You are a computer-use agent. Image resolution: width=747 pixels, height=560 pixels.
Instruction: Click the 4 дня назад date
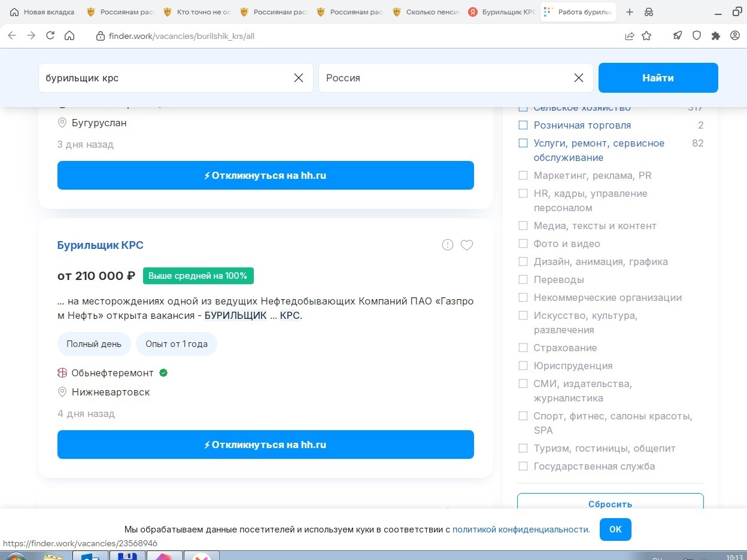point(86,413)
